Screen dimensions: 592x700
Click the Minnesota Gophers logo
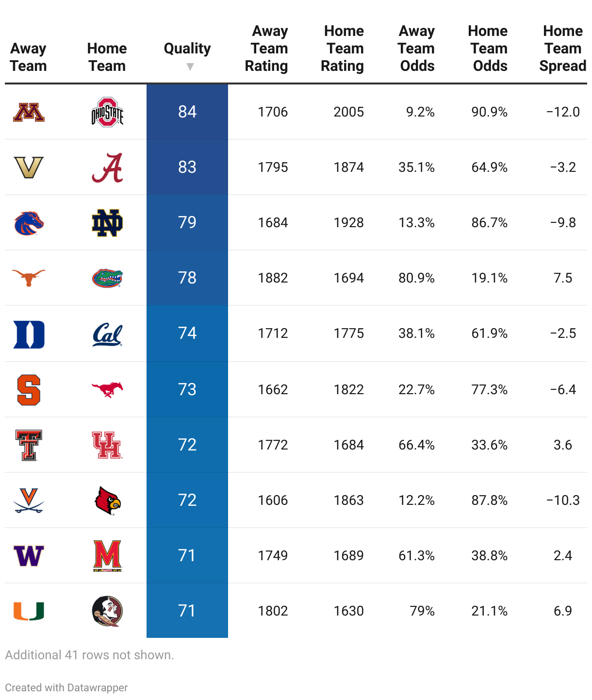click(29, 112)
